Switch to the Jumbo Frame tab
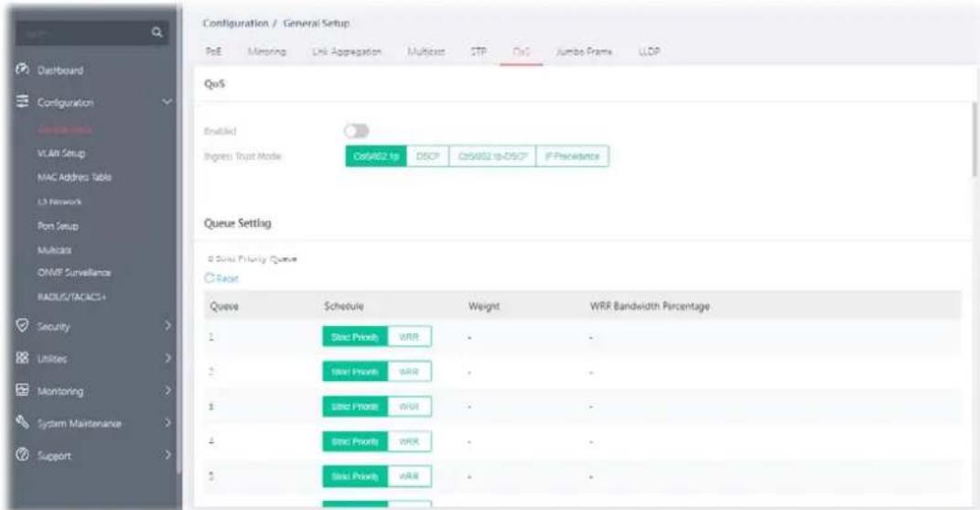Screen dimensions: 980x510 (x=584, y=51)
